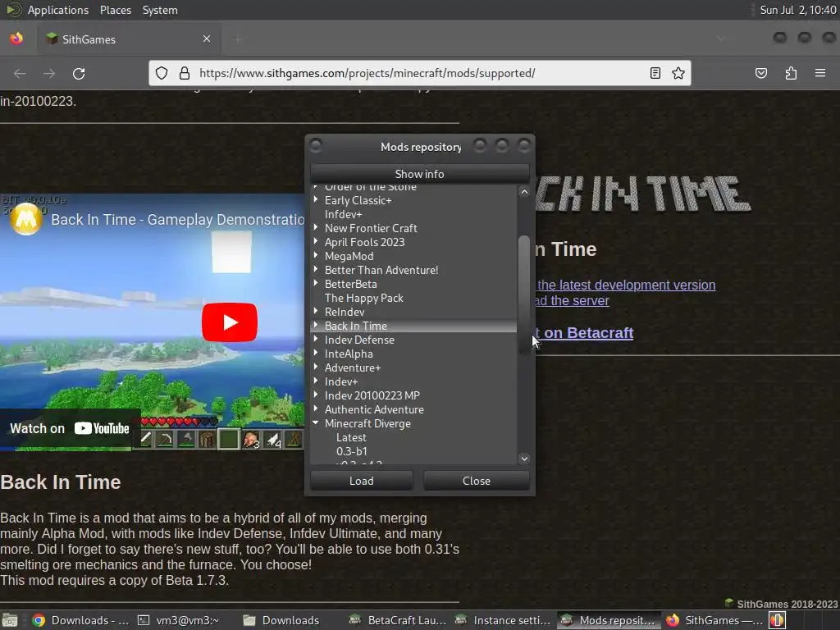The height and width of the screenshot is (630, 840).
Task: Close the SithGames browser tab
Action: pos(207,39)
